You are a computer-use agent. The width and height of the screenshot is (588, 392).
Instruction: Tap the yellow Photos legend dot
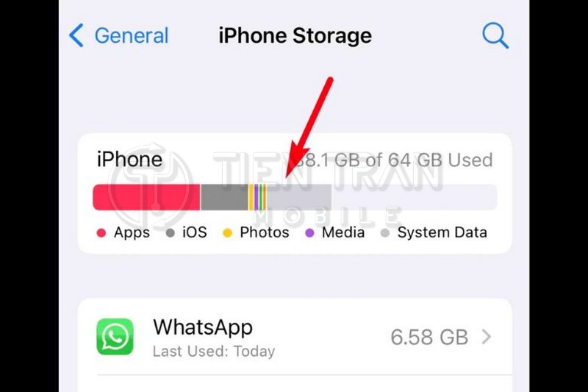coord(227,233)
